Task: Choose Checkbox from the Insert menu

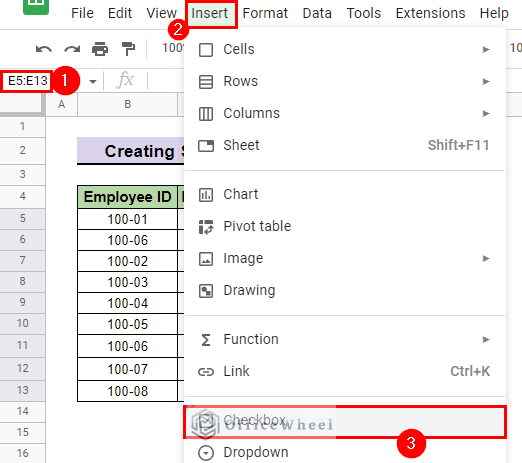Action: tap(345, 421)
